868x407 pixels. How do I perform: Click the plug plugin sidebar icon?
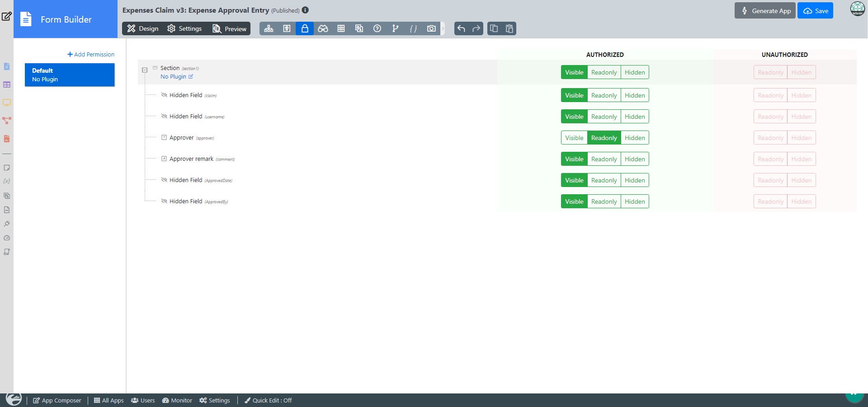click(7, 224)
